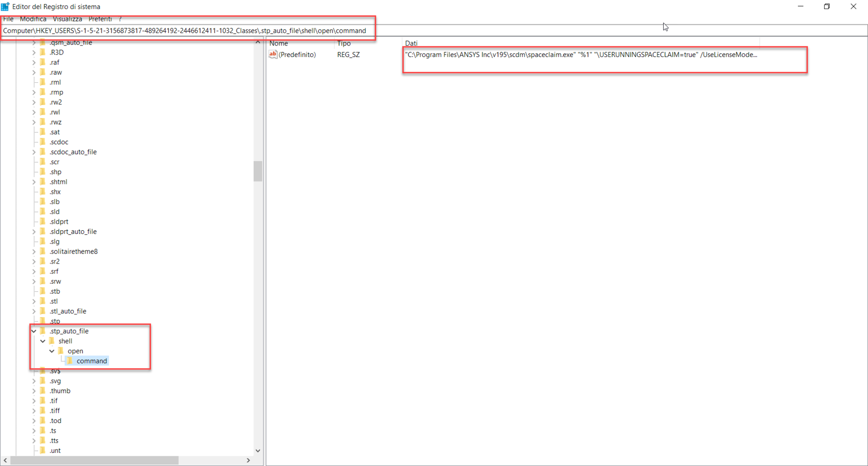
Task: Click the folder icon beside .shp
Action: (43, 172)
